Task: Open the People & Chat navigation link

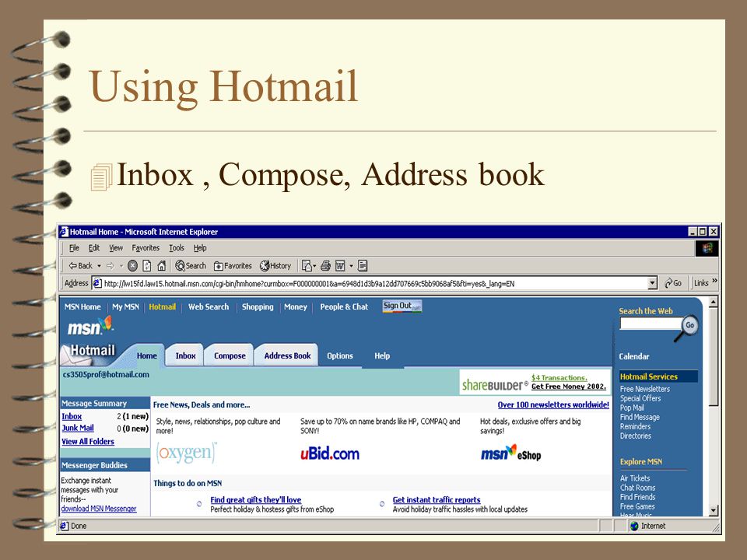Action: 344,306
